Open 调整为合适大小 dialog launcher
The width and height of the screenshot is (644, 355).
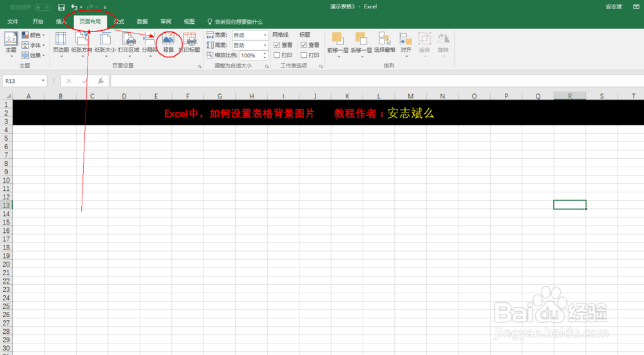pos(267,66)
